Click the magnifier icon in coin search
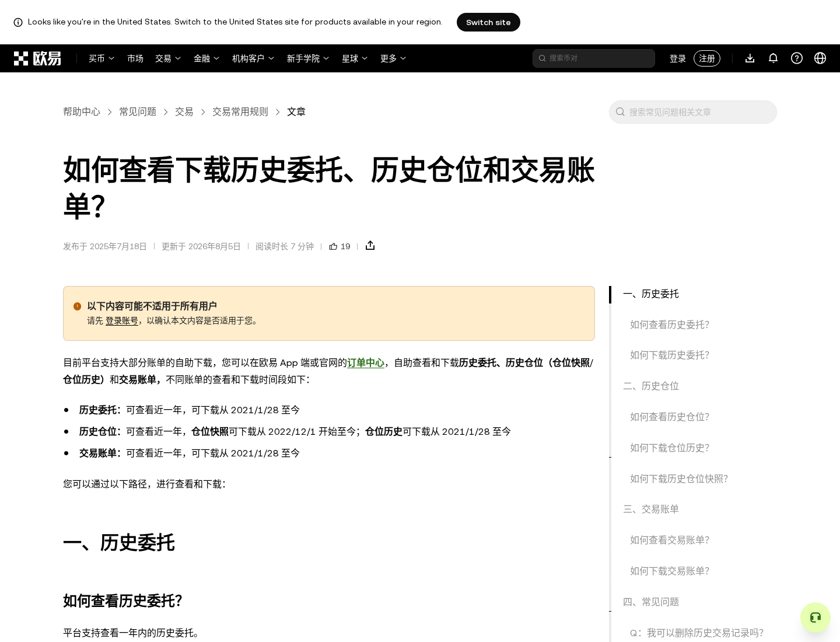The image size is (840, 642). (x=542, y=58)
